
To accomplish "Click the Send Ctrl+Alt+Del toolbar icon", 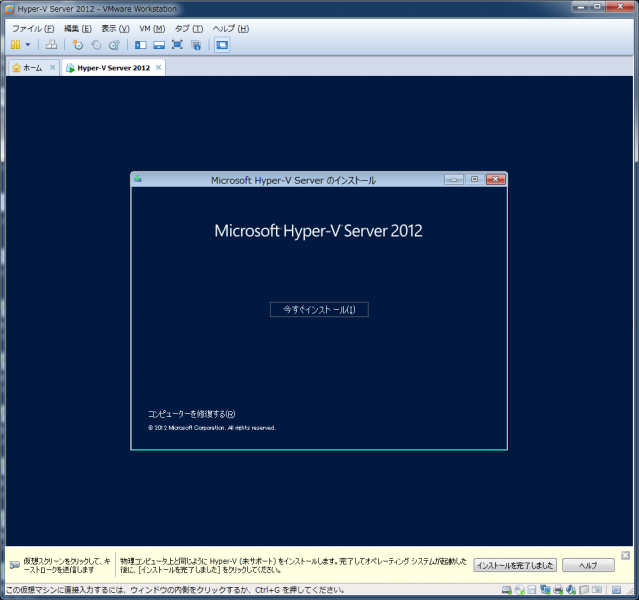I will point(51,45).
